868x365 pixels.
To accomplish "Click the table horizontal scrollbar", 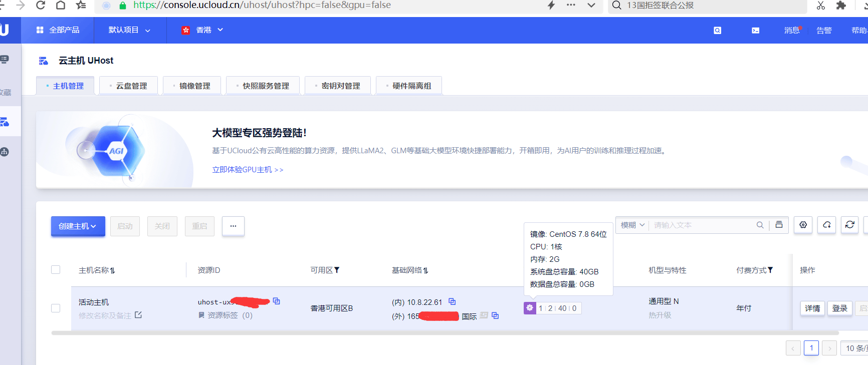I will coord(445,333).
